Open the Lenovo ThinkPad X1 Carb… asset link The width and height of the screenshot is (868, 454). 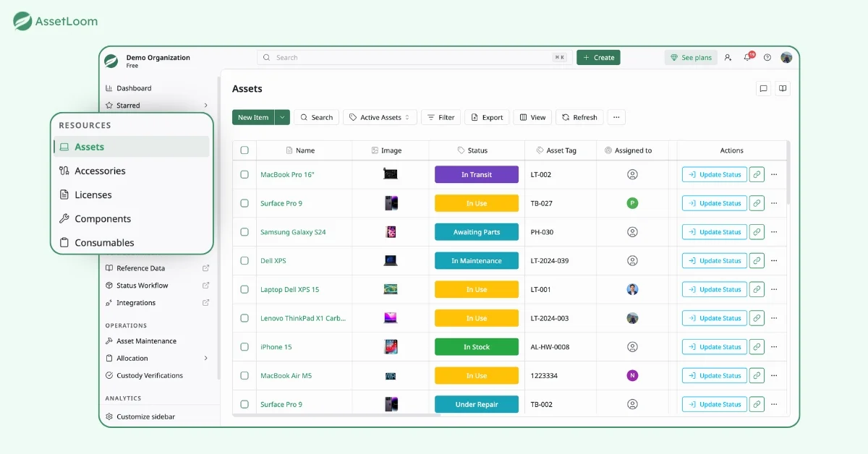click(303, 318)
